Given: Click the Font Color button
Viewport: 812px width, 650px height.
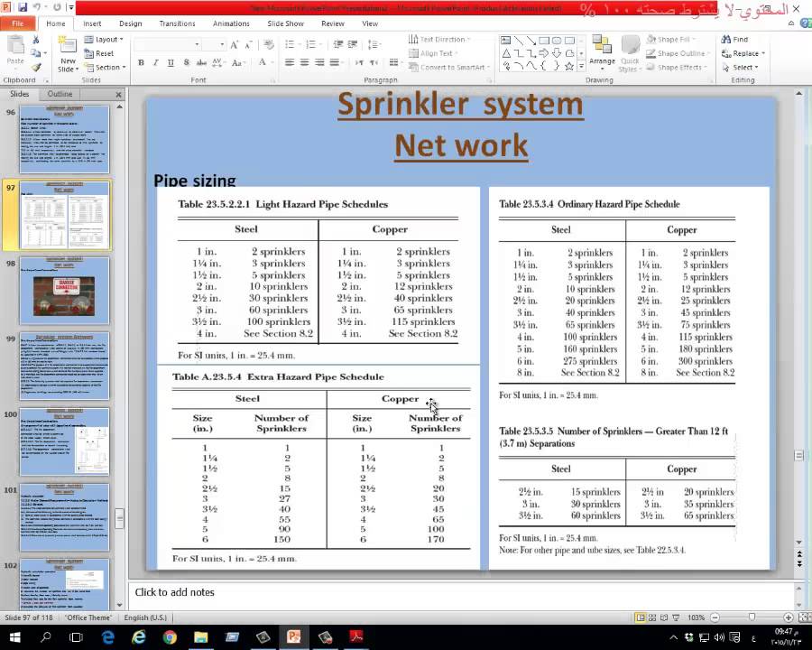Looking at the screenshot, I should [264, 62].
